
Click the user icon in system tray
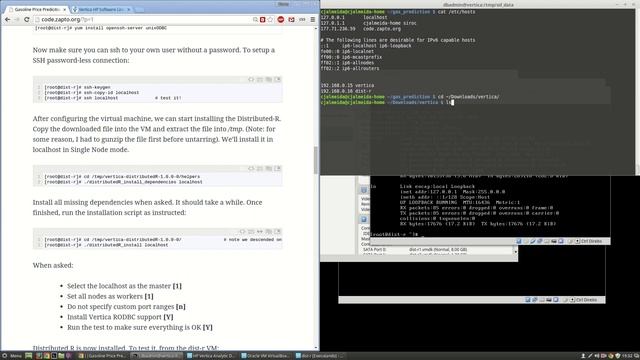583,356
